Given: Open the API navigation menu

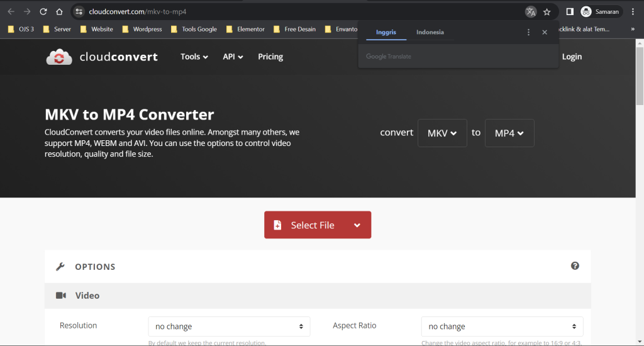Looking at the screenshot, I should click(x=233, y=57).
